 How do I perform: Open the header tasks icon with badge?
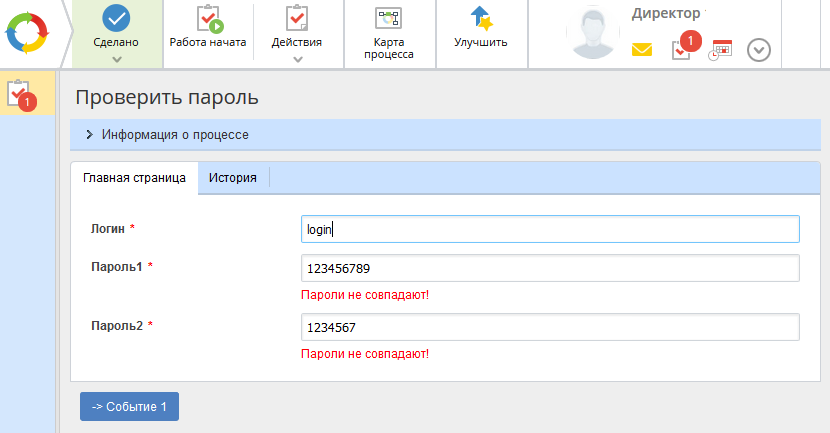[x=682, y=48]
